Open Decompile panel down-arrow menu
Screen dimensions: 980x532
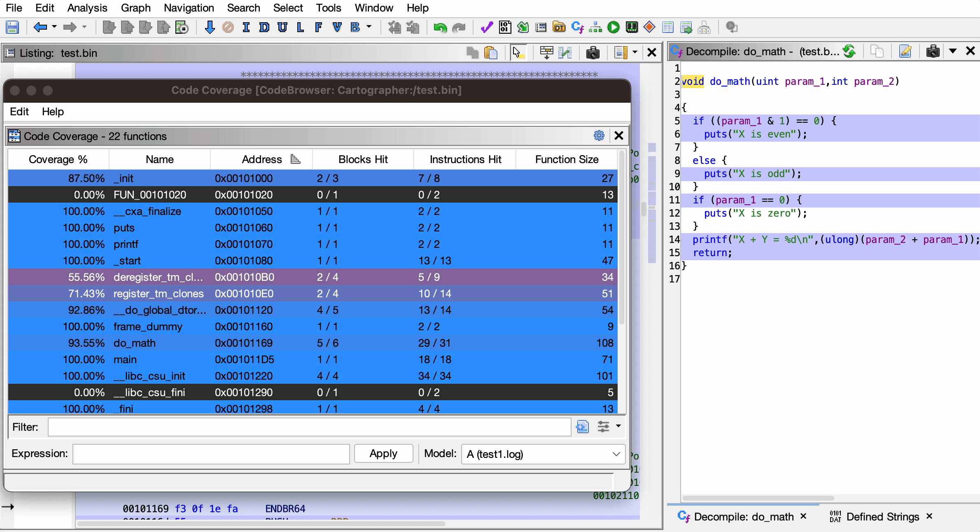pos(952,51)
